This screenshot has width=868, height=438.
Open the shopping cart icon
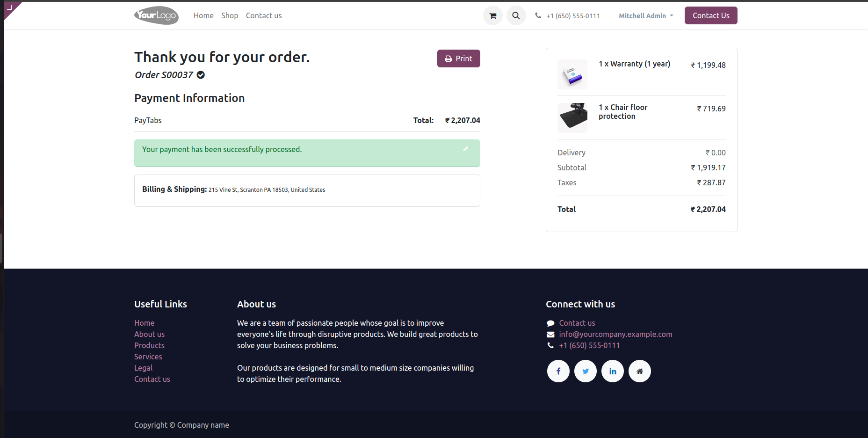click(x=492, y=15)
